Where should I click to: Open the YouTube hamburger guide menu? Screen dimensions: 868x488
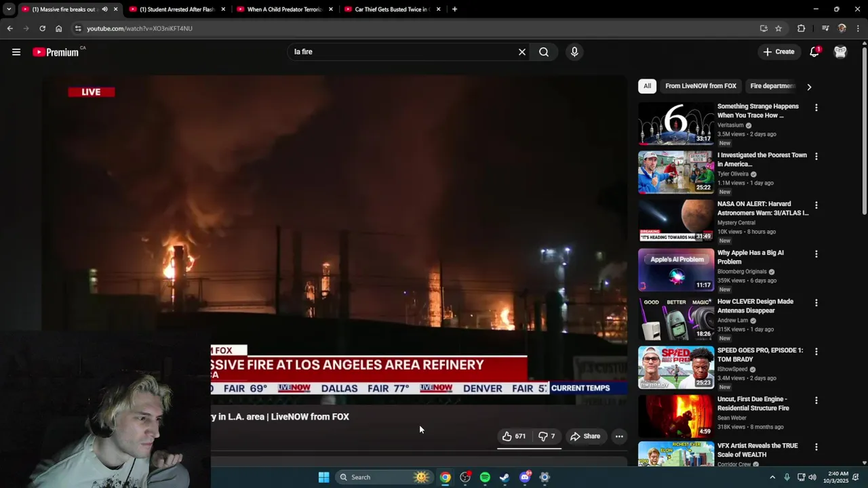(x=16, y=52)
